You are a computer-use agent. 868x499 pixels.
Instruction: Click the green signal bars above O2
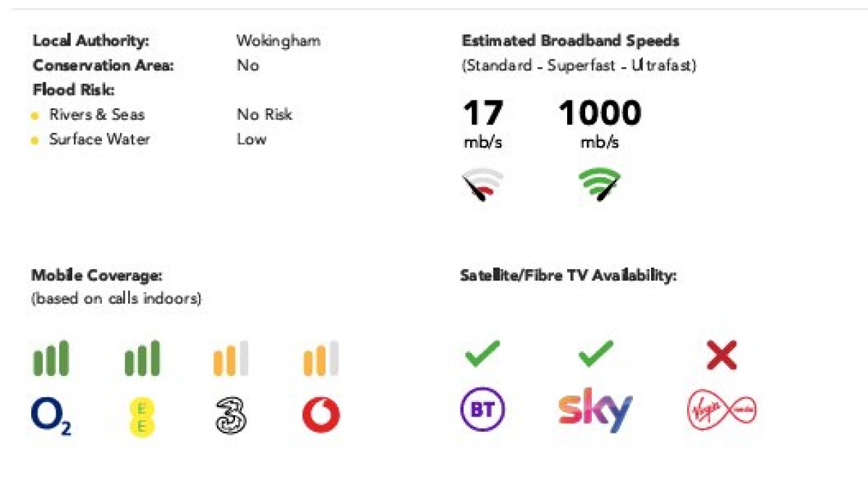pyautogui.click(x=51, y=358)
